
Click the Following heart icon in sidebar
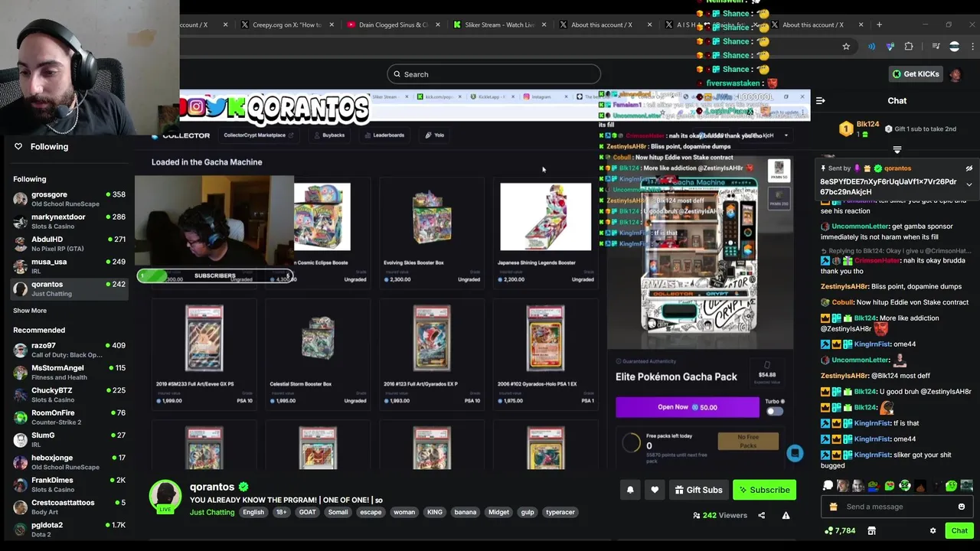tap(18, 146)
